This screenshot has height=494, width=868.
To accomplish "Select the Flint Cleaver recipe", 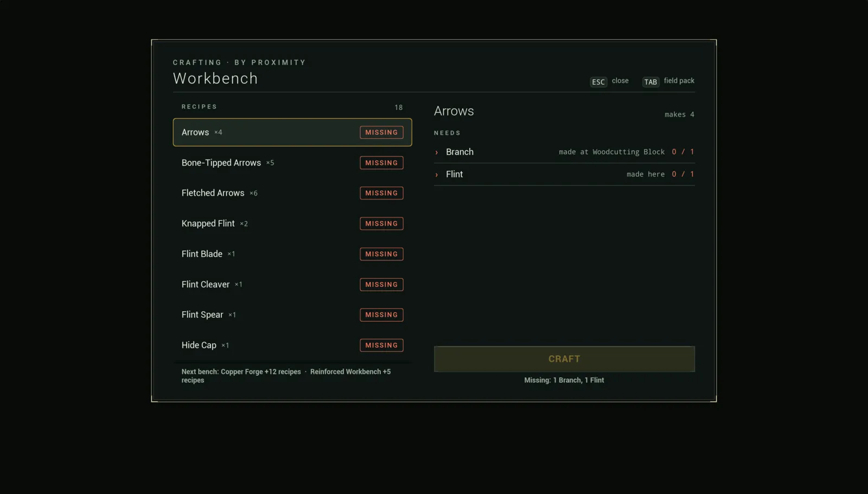I will pos(292,284).
